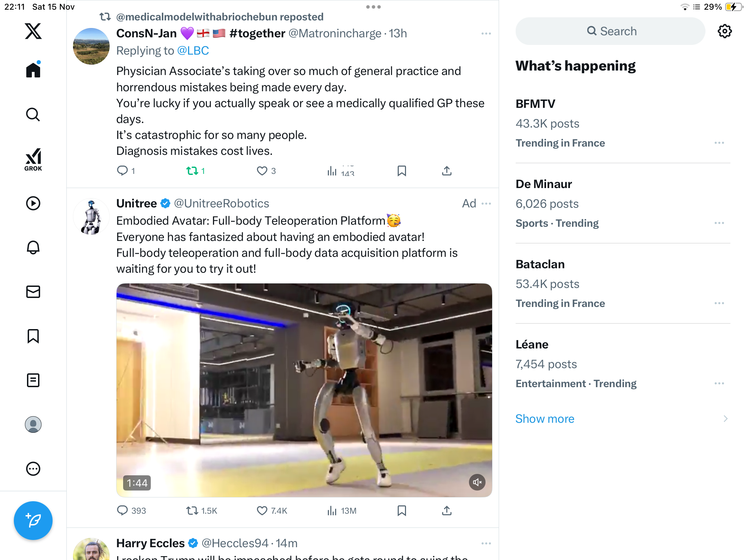Screen dimensions: 747x560
Task: Open Messages envelope in sidebar
Action: coord(33,292)
